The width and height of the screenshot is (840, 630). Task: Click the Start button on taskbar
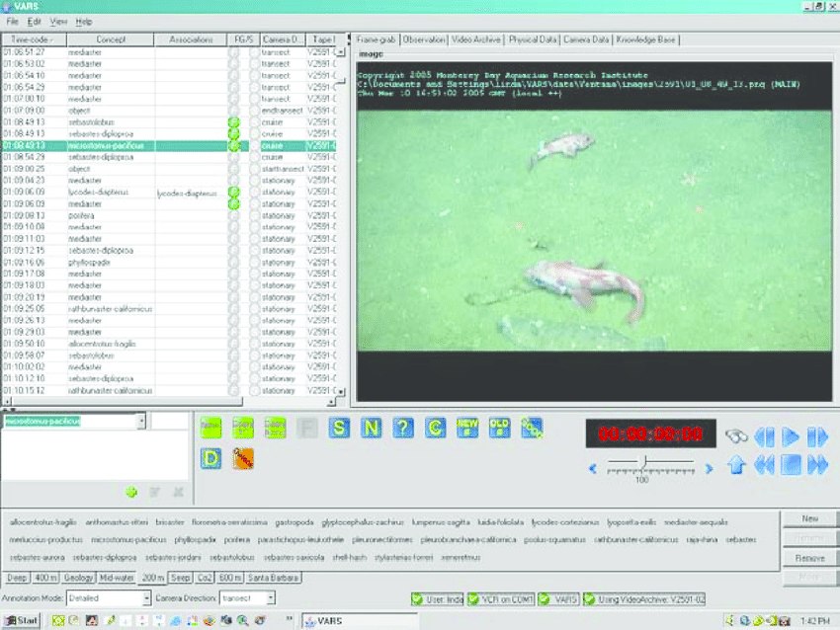click(22, 620)
